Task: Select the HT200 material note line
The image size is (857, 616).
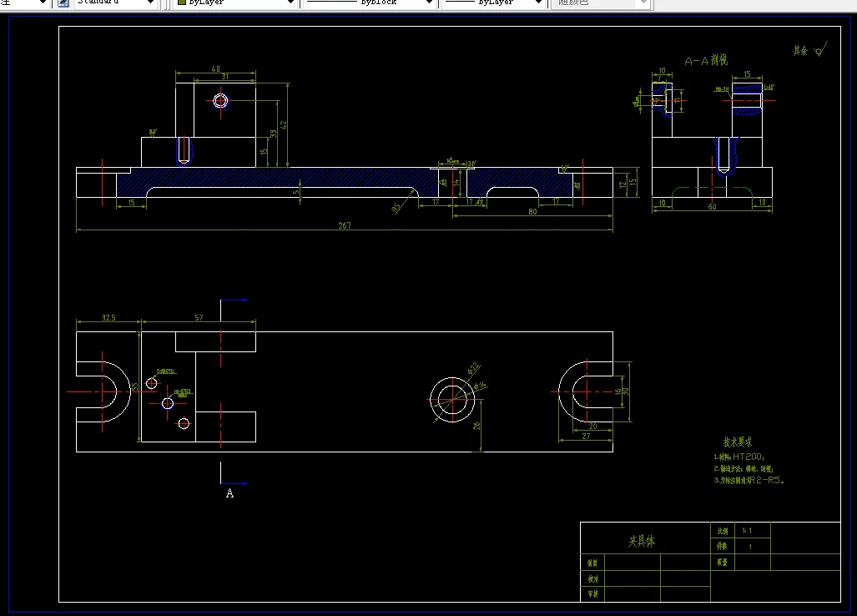Action: tap(739, 457)
